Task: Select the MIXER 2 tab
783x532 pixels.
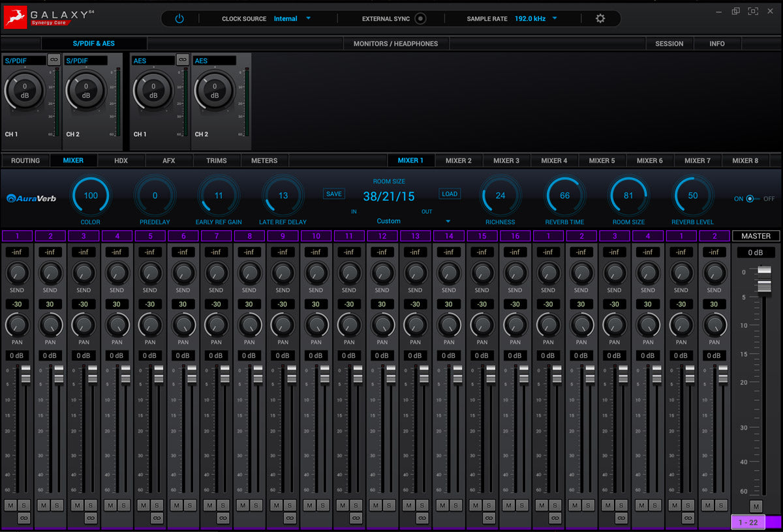Action: (x=459, y=160)
